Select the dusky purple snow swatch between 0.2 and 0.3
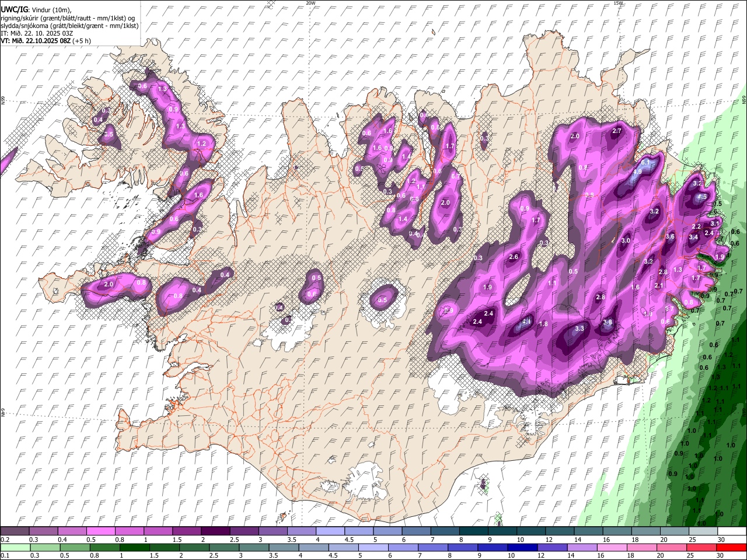 [15, 531]
